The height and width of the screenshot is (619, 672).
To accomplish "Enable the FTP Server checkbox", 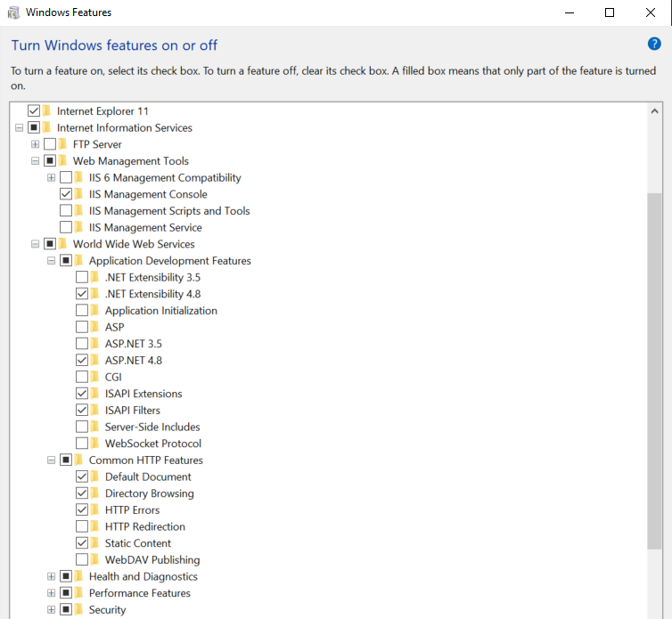I will pyautogui.click(x=50, y=144).
